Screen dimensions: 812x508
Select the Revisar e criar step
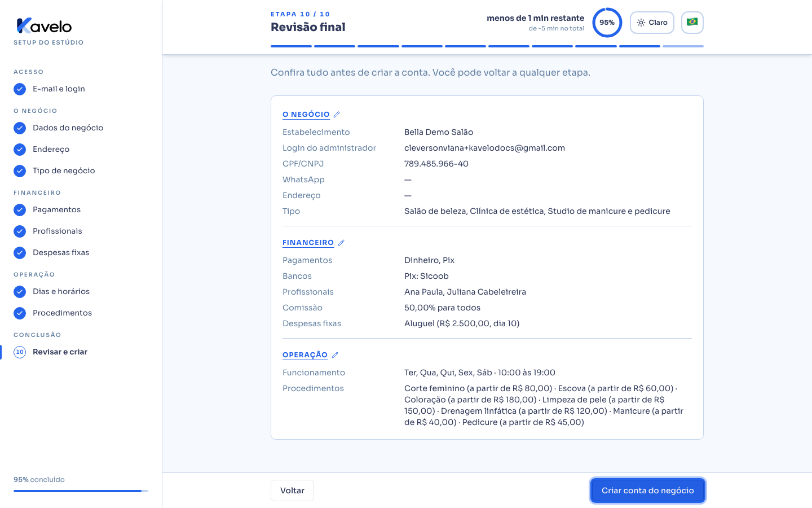(x=60, y=352)
